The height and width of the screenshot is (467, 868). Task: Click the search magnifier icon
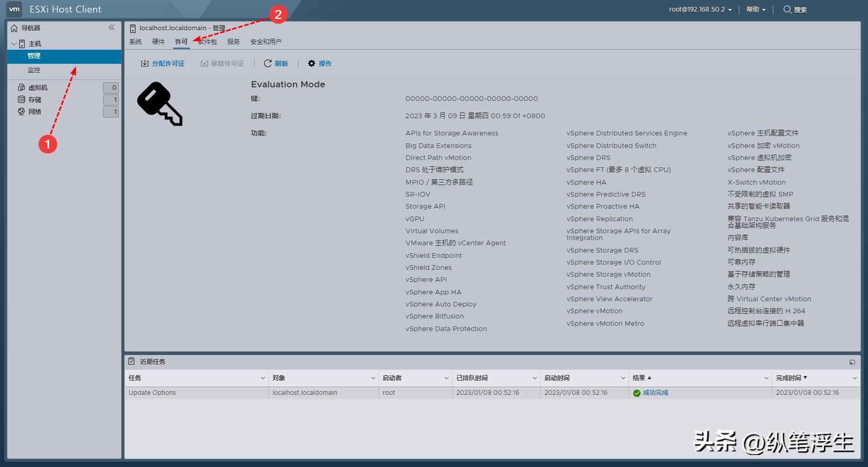pos(787,9)
